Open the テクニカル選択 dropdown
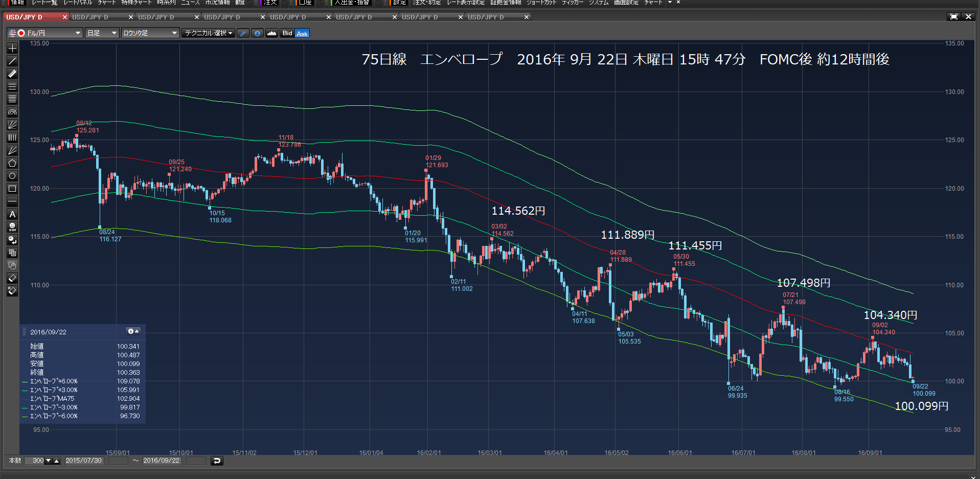Image resolution: width=980 pixels, height=479 pixels. [209, 33]
